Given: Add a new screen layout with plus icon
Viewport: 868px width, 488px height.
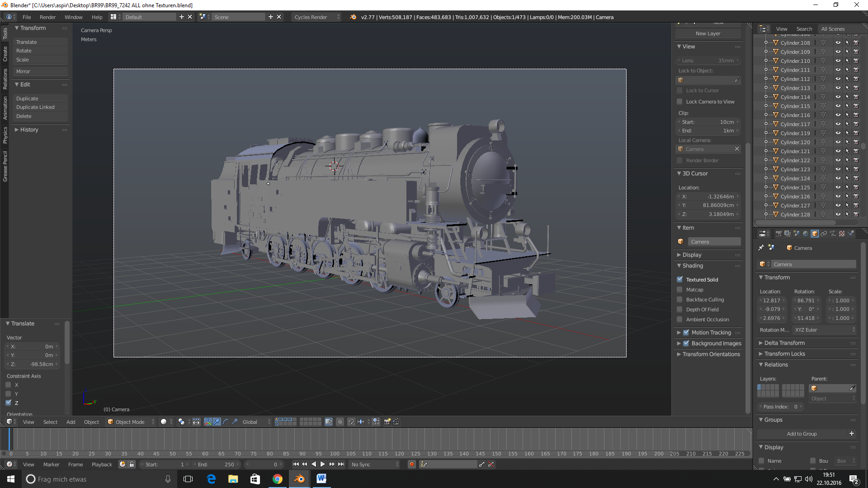Looking at the screenshot, I should click(x=182, y=17).
